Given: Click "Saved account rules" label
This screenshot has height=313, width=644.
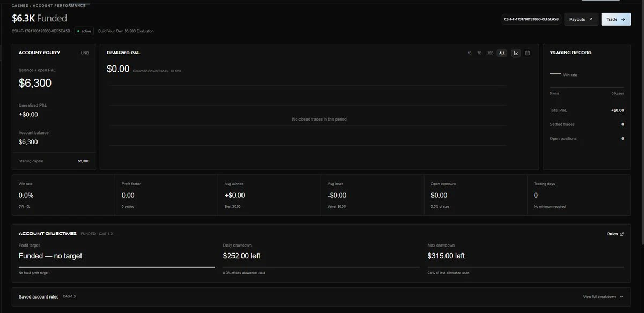Looking at the screenshot, I should 39,296.
